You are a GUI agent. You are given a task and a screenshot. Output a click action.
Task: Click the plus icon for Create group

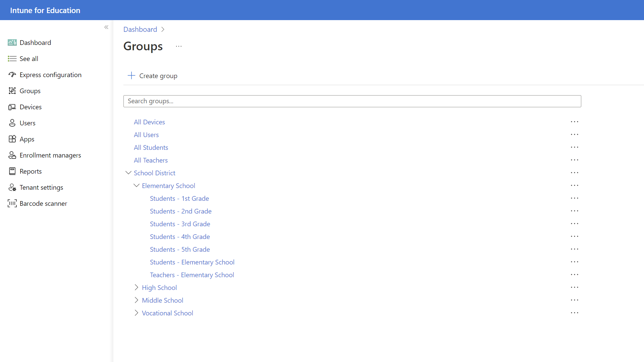coord(131,75)
